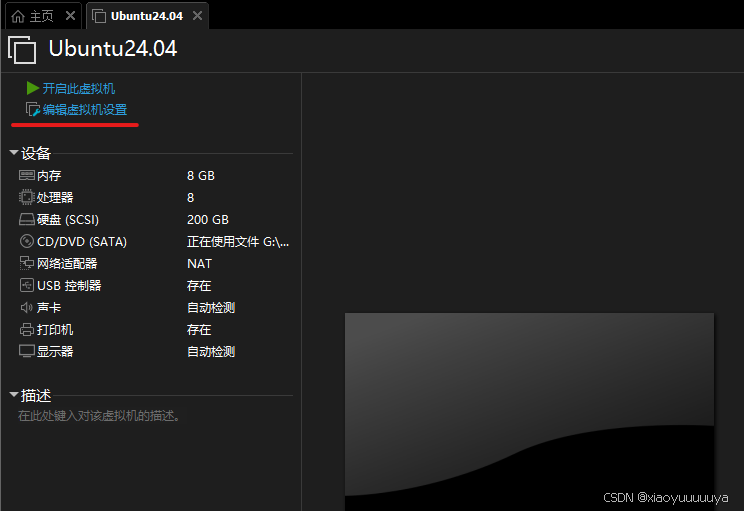The image size is (744, 511).
Task: Select the CD/DVD (SATA) label
Action: (x=82, y=242)
